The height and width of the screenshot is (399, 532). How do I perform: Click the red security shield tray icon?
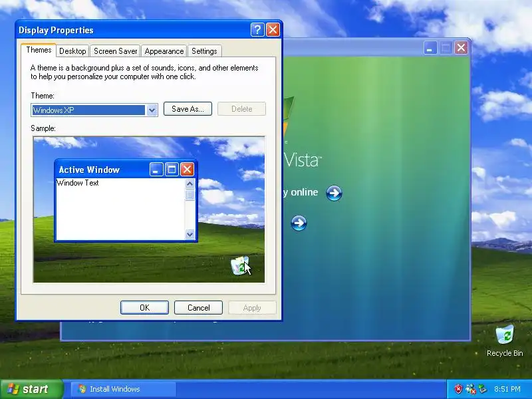[x=458, y=389]
